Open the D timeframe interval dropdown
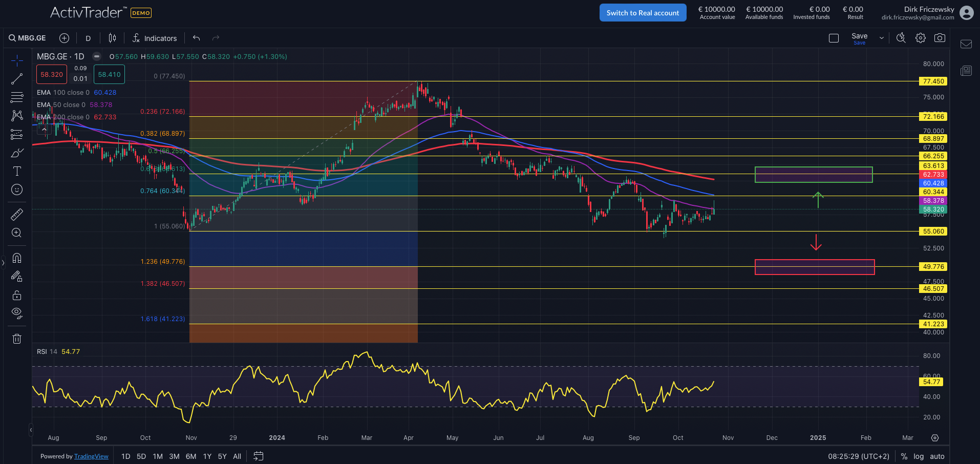 tap(88, 38)
